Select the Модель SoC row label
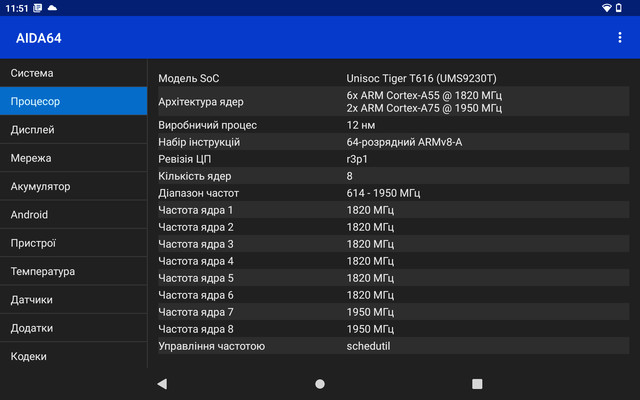This screenshot has height=400, width=640. [189, 78]
